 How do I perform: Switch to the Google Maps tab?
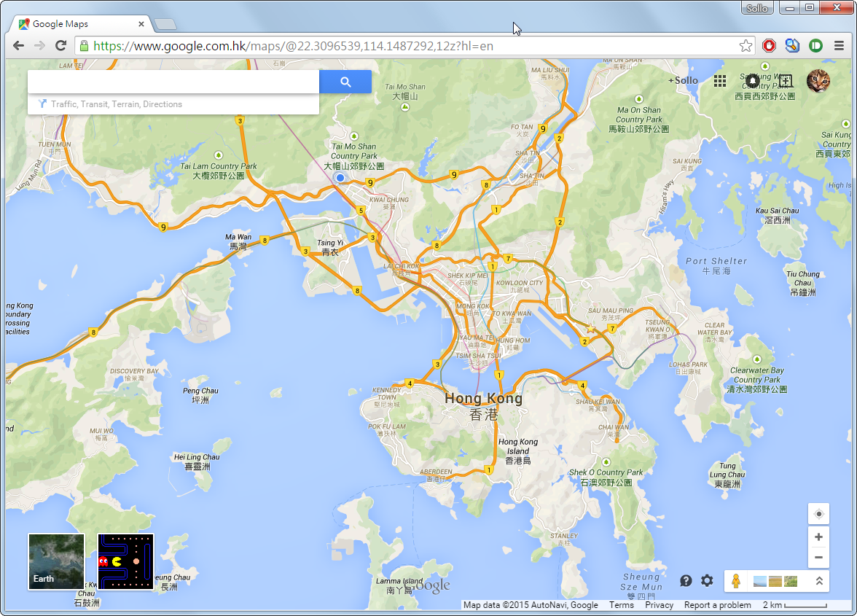click(79, 24)
